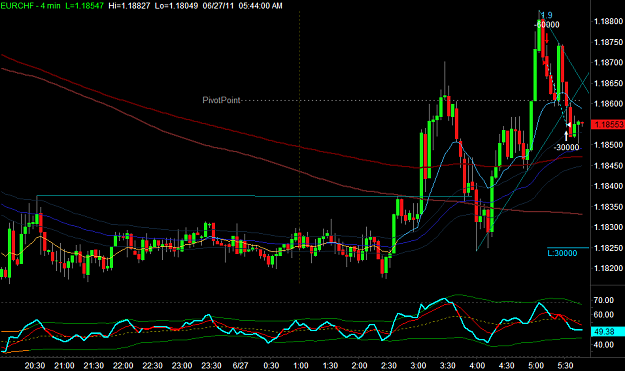Click the 0:30 time axis label
The image size is (625, 371).
pos(271,365)
